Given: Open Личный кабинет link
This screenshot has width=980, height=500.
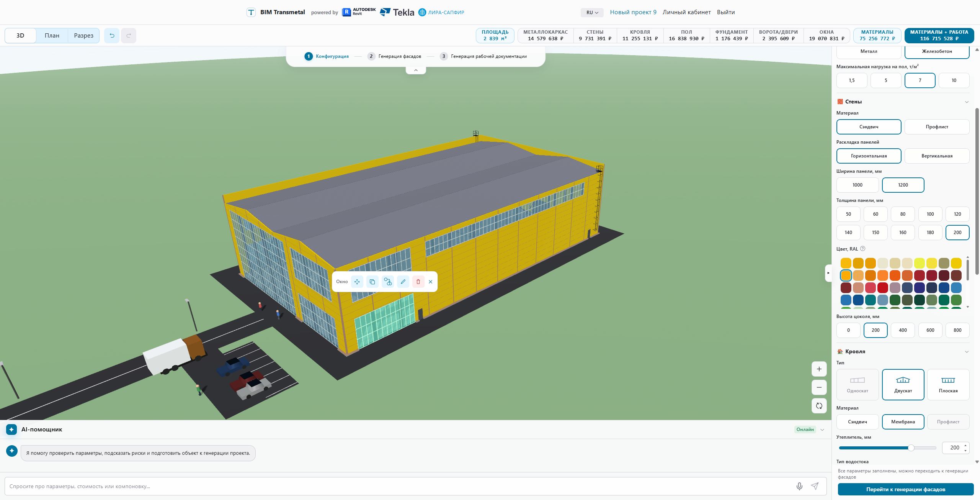Looking at the screenshot, I should coord(687,12).
